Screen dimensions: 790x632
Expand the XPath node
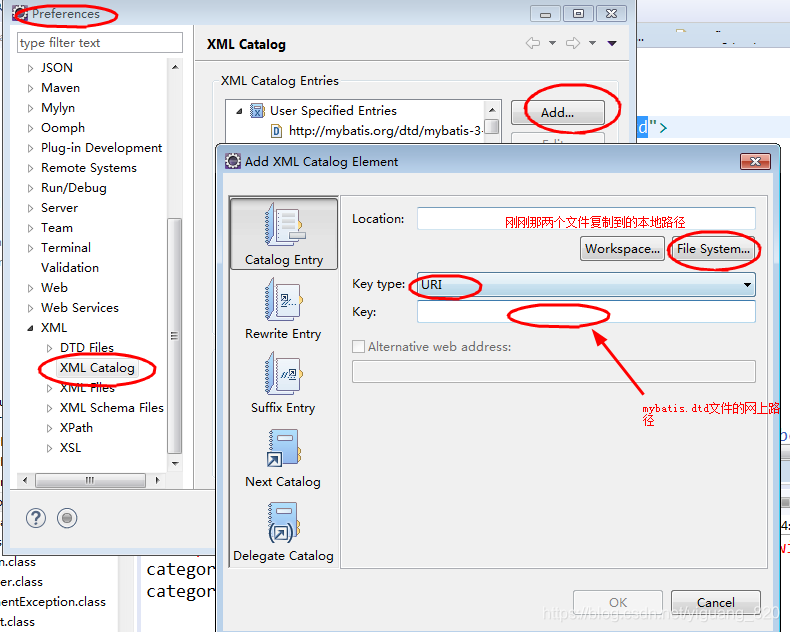49,428
